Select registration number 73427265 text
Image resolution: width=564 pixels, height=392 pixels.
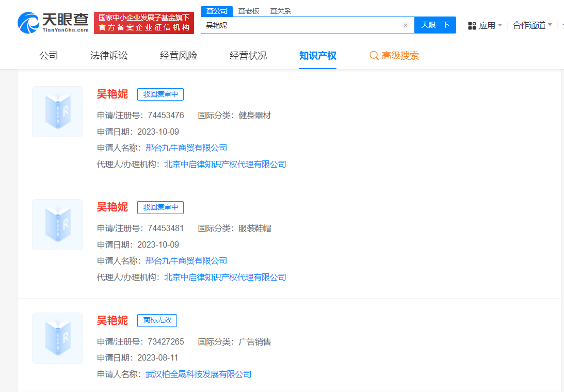point(166,341)
